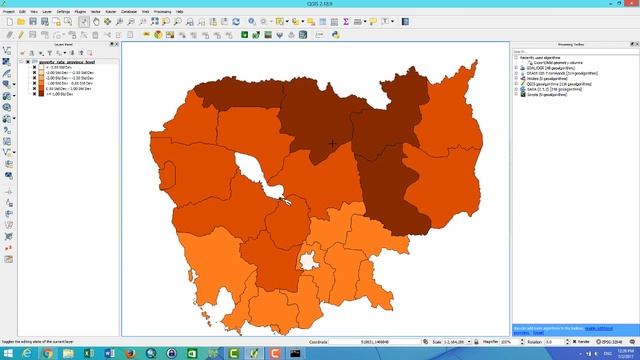Click the enable additional providers link
The image size is (640, 360).
click(599, 328)
